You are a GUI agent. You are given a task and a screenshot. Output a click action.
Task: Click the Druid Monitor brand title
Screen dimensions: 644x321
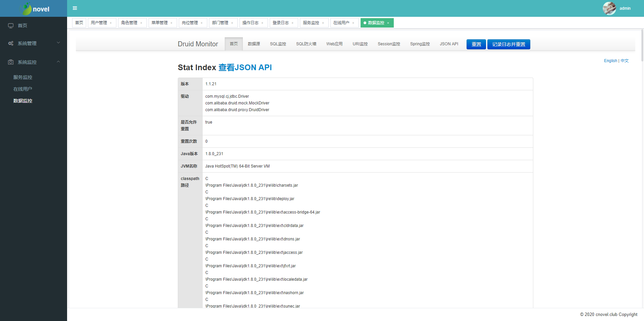[198, 44]
